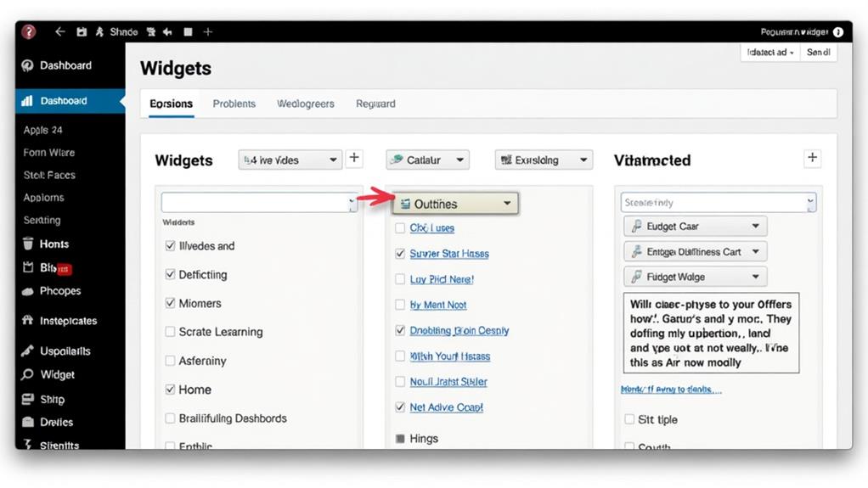
Task: Switch to the Problents tab
Action: [x=234, y=104]
